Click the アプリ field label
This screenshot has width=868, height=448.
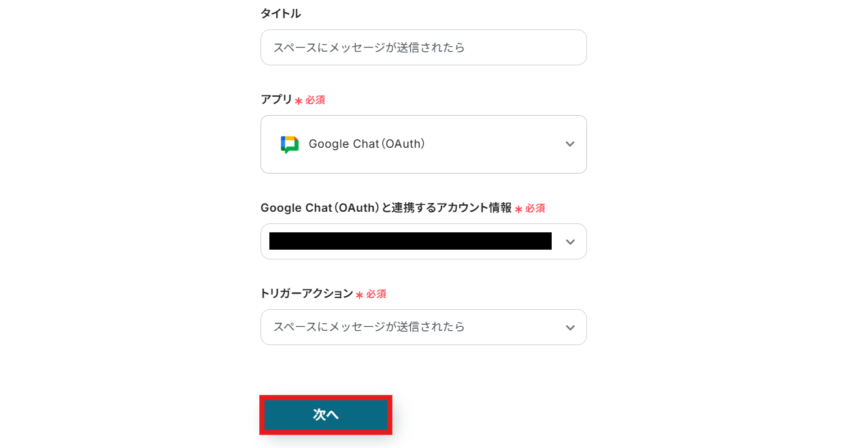click(276, 99)
